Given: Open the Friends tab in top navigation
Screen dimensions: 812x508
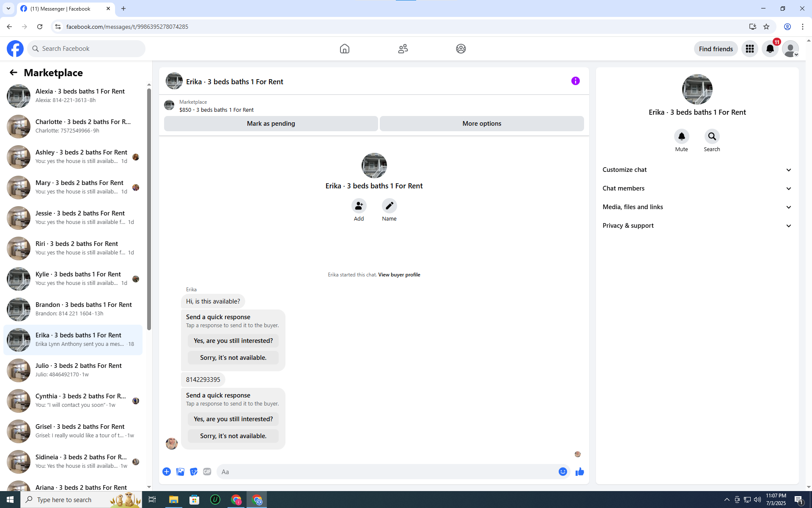Looking at the screenshot, I should pyautogui.click(x=403, y=49).
